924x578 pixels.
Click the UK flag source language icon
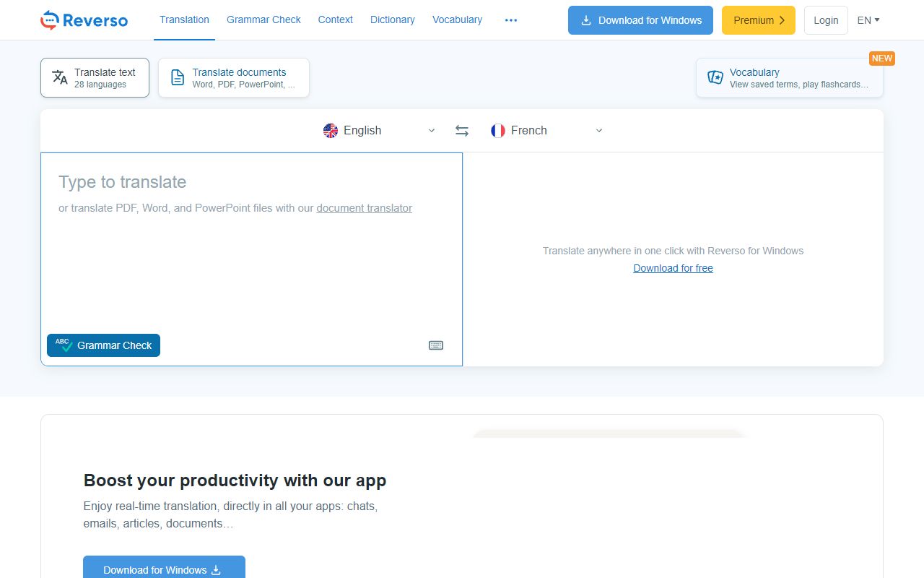click(331, 131)
